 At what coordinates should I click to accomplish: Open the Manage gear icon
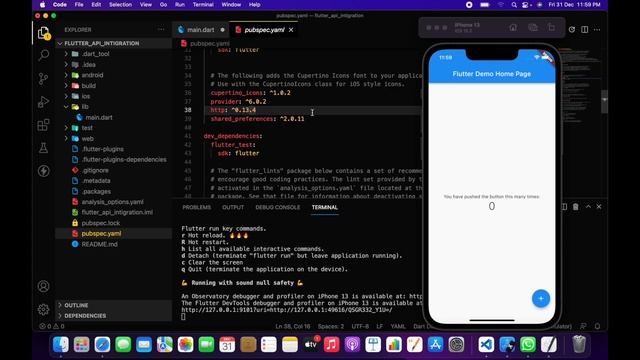[44, 309]
